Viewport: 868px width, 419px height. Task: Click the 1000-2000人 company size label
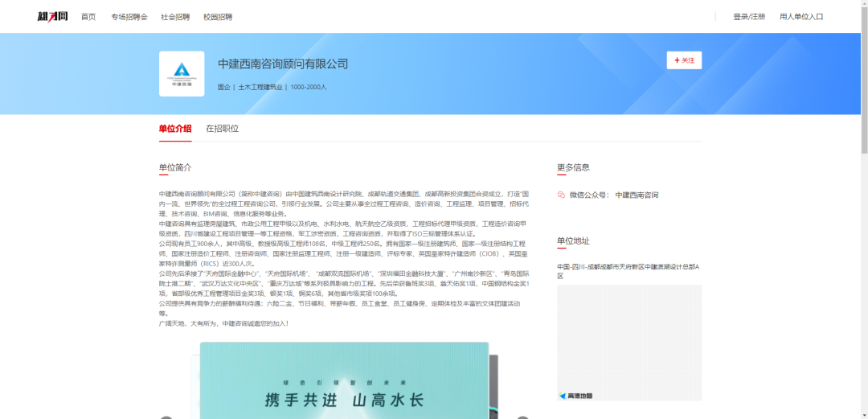pyautogui.click(x=309, y=87)
